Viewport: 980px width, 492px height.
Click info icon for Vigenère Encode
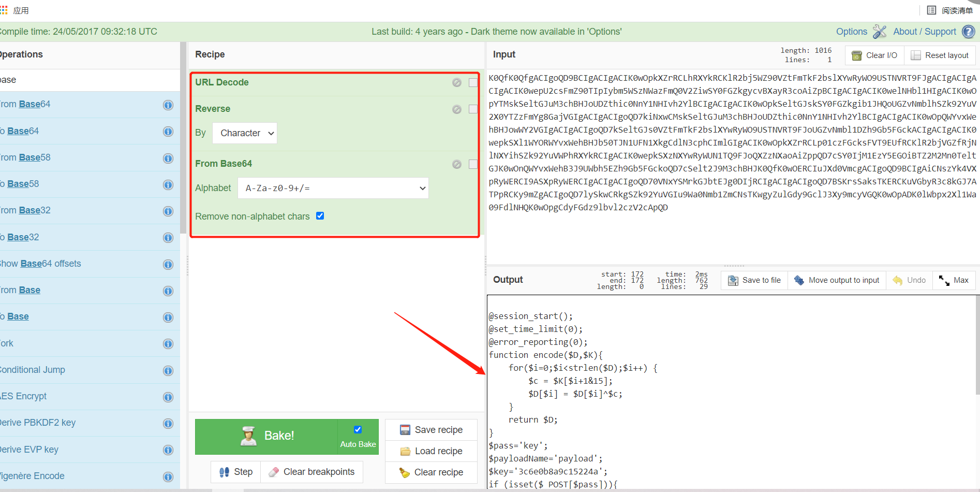pyautogui.click(x=168, y=477)
